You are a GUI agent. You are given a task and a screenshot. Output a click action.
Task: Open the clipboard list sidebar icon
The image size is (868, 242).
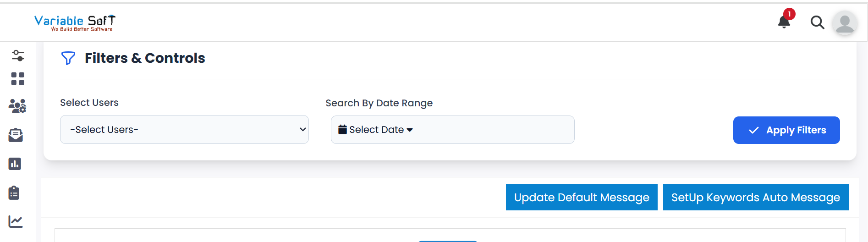pos(14,193)
